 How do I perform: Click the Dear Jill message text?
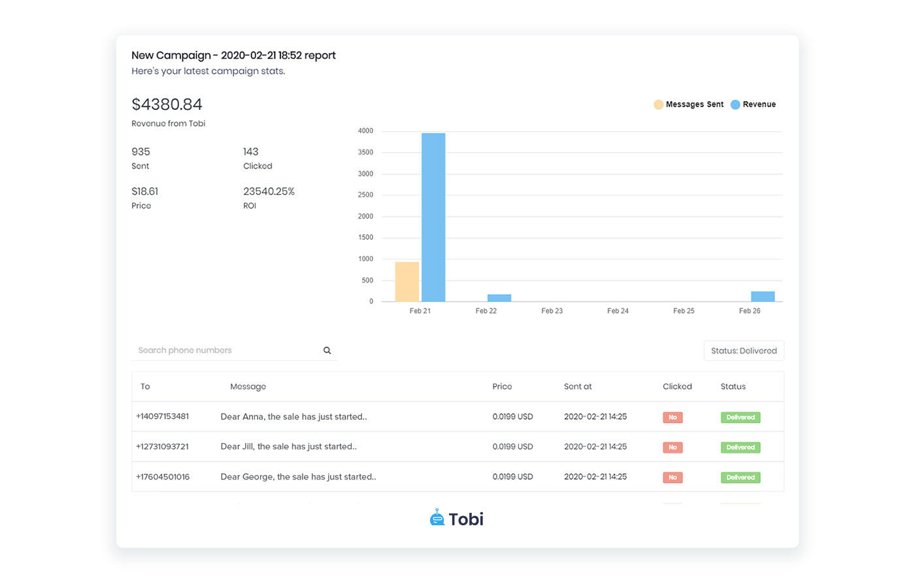[288, 447]
